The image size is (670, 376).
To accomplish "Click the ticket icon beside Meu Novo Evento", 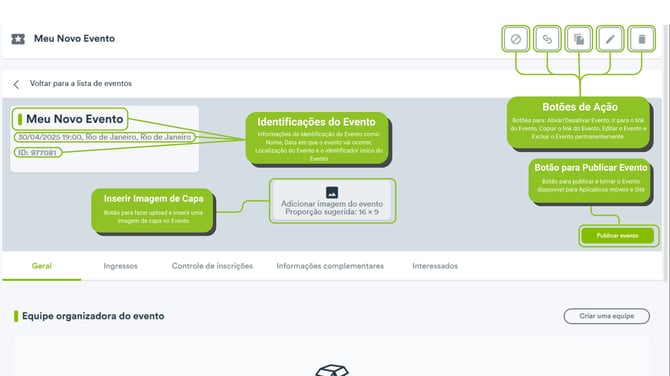I will (x=18, y=39).
